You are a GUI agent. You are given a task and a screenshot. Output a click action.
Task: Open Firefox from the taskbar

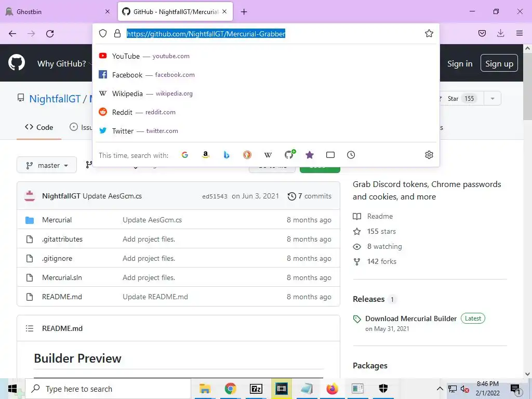point(332,389)
